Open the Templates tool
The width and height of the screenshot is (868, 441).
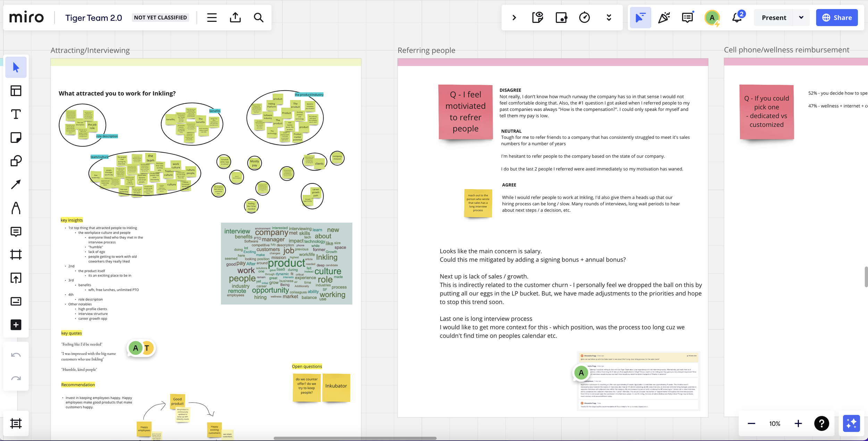tap(16, 91)
